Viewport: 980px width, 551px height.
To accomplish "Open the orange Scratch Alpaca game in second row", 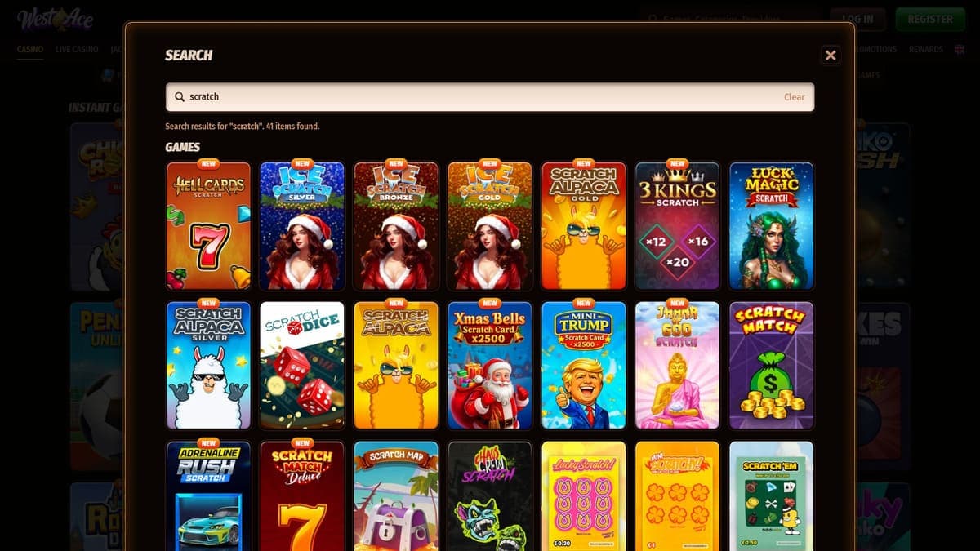I will coord(396,366).
